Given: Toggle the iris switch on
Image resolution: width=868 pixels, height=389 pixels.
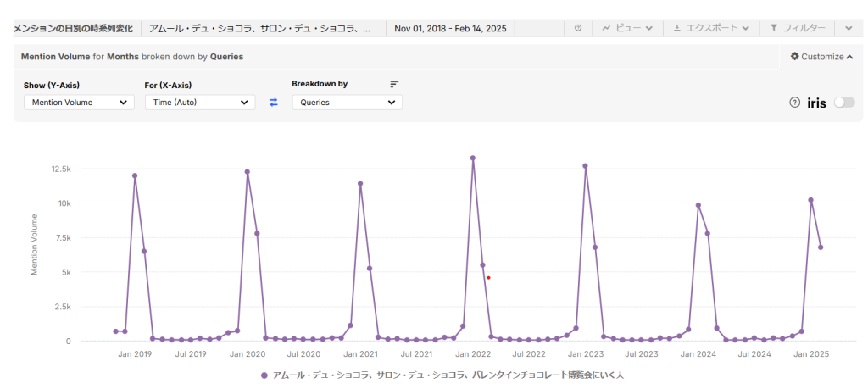Looking at the screenshot, I should (845, 103).
